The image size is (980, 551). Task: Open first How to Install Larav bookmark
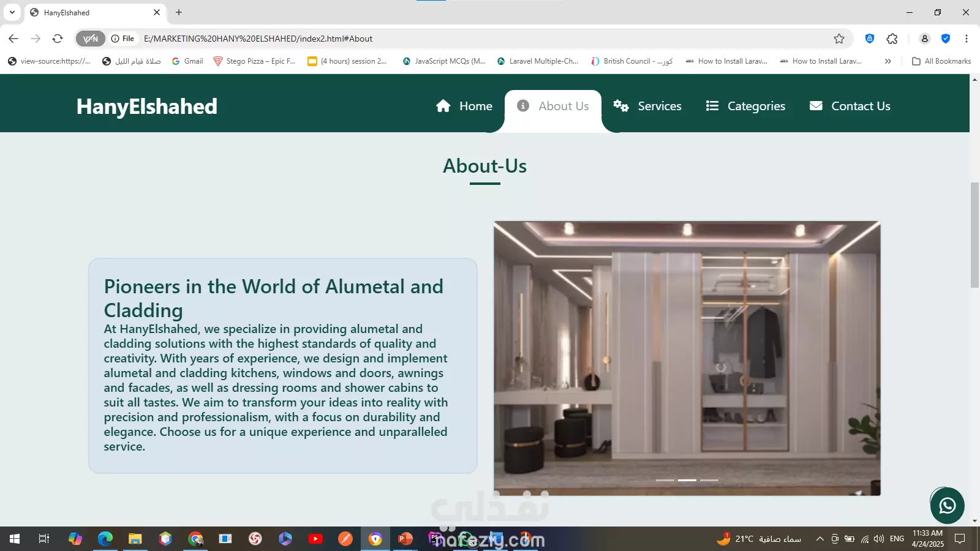coord(726,61)
